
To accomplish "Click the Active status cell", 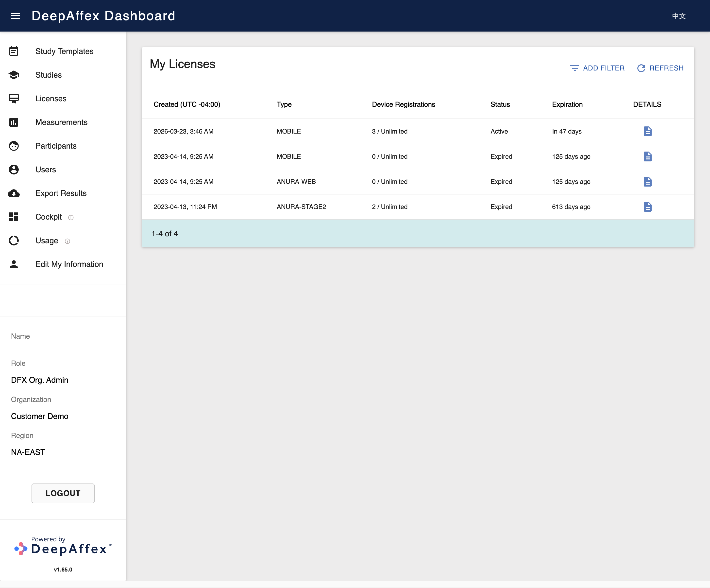I will click(499, 131).
